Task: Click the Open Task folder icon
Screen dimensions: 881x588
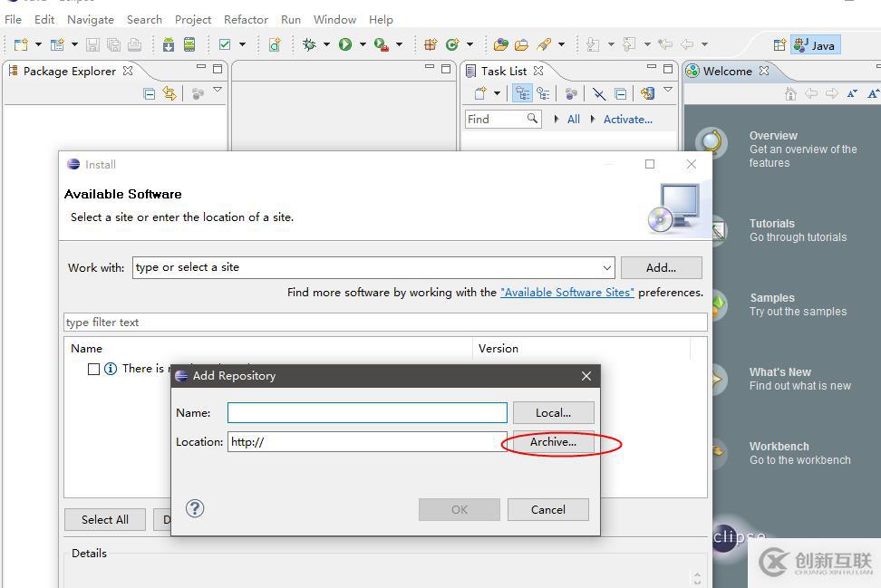Action: (x=521, y=44)
